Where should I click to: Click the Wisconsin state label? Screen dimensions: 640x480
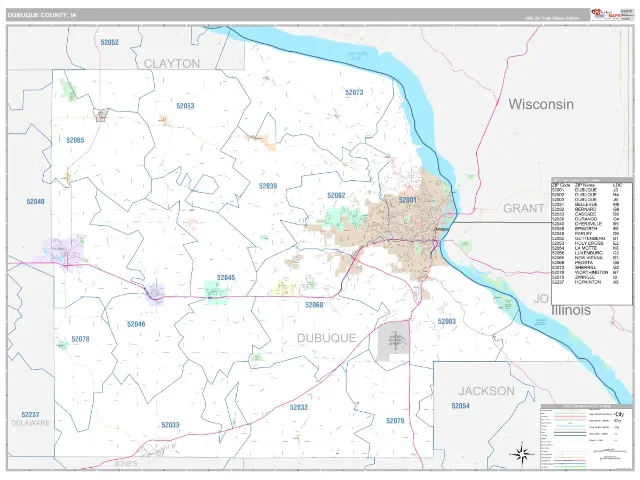[x=541, y=104]
